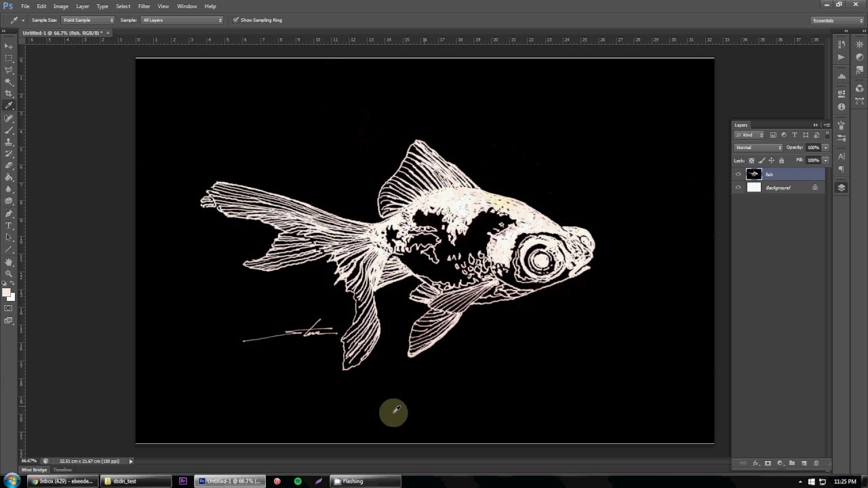Create a new layer icon
The width and height of the screenshot is (868, 488).
[x=804, y=463]
